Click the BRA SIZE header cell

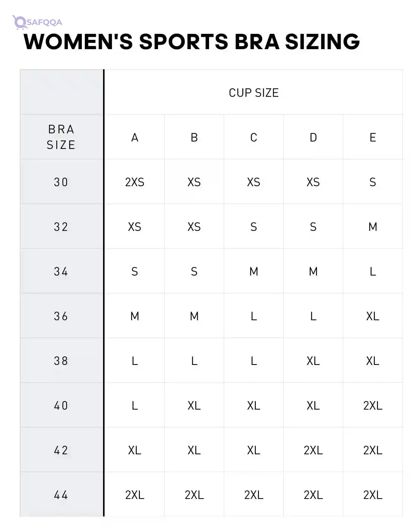(62, 137)
